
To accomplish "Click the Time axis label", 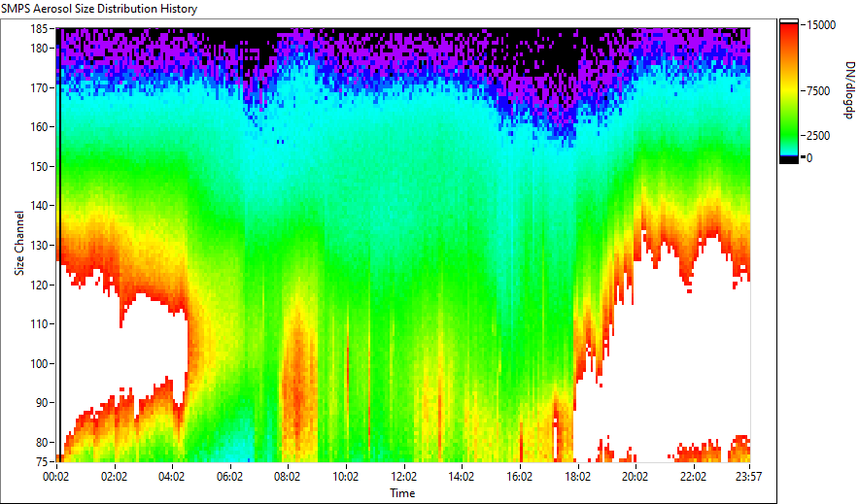I will coord(402,493).
